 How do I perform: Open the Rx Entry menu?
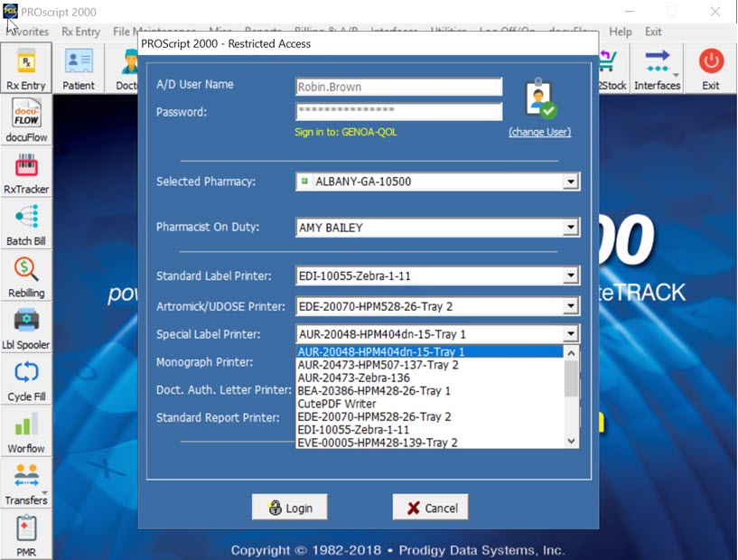click(x=80, y=32)
